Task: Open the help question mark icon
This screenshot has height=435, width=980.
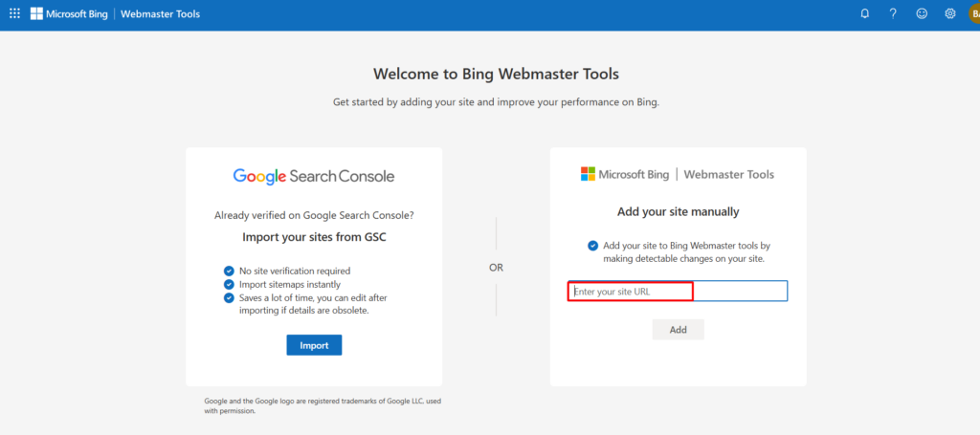Action: coord(893,13)
